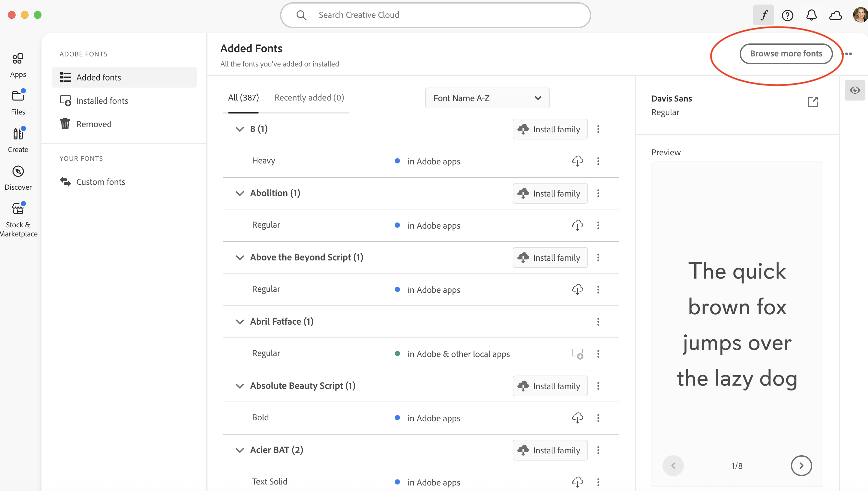The height and width of the screenshot is (491, 868).
Task: Open more options for Absolute Beauty Script family
Action: click(598, 386)
